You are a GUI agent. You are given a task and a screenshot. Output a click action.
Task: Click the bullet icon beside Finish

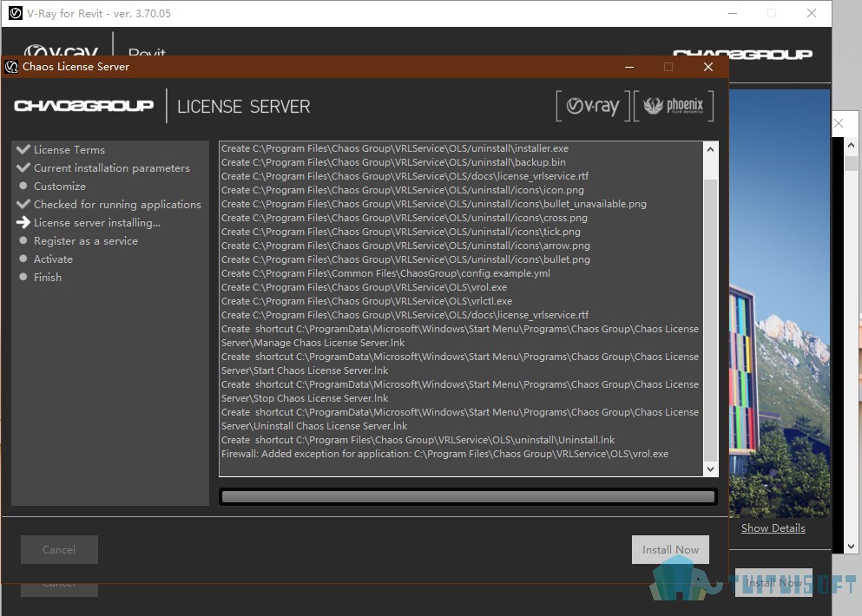(x=23, y=277)
